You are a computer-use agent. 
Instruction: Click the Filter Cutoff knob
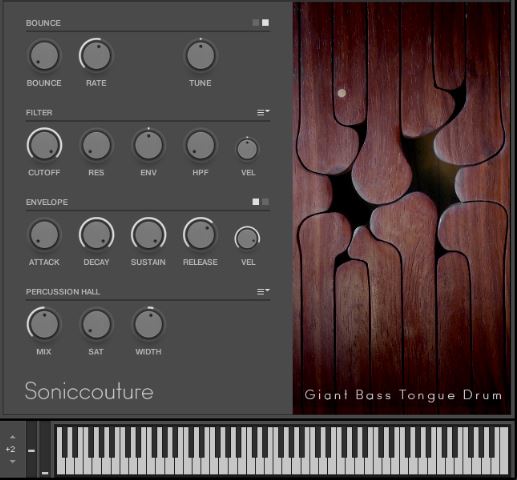[44, 145]
